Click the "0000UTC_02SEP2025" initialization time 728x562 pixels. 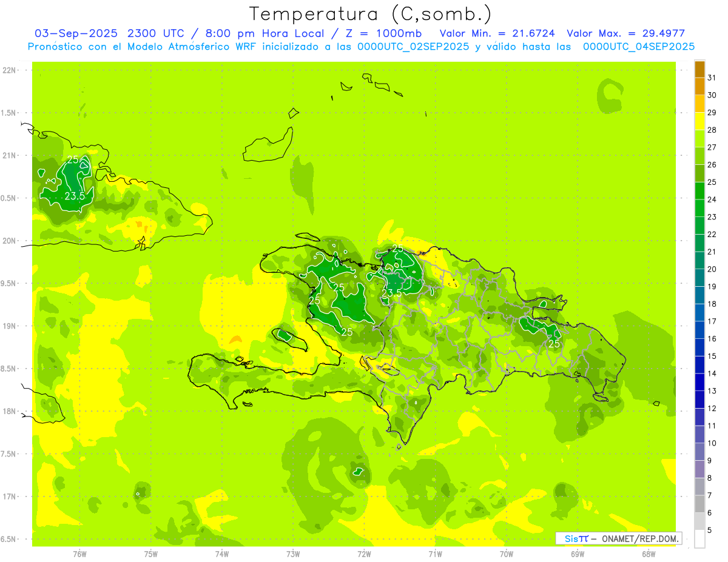tap(413, 47)
